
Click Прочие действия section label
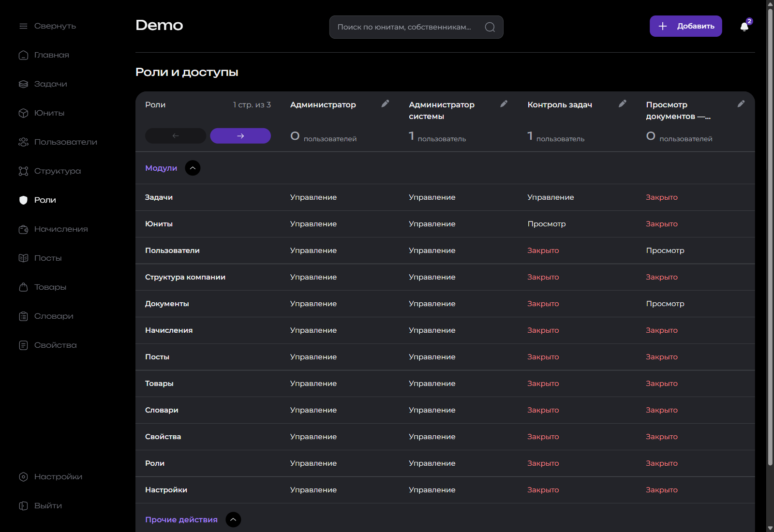pyautogui.click(x=181, y=519)
